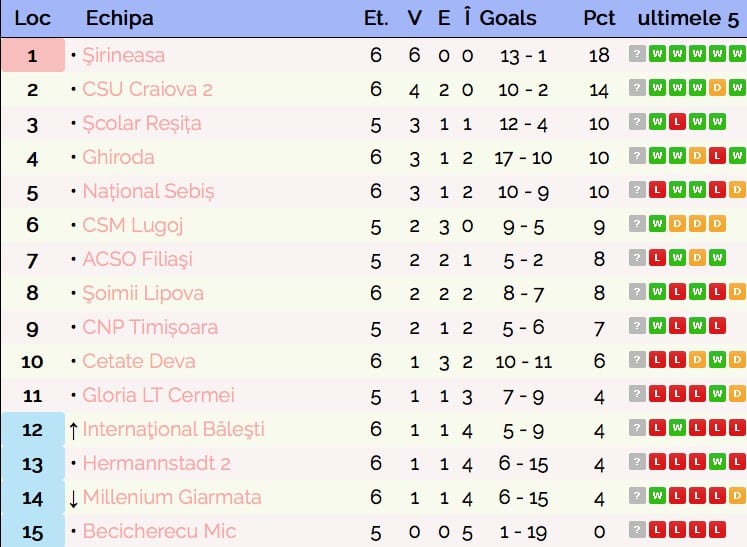
Task: Open the Șirineasa team link
Action: pos(123,55)
